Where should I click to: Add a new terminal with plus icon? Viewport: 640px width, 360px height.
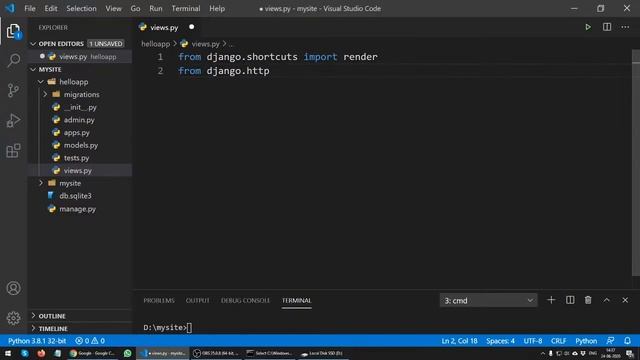[x=551, y=300]
